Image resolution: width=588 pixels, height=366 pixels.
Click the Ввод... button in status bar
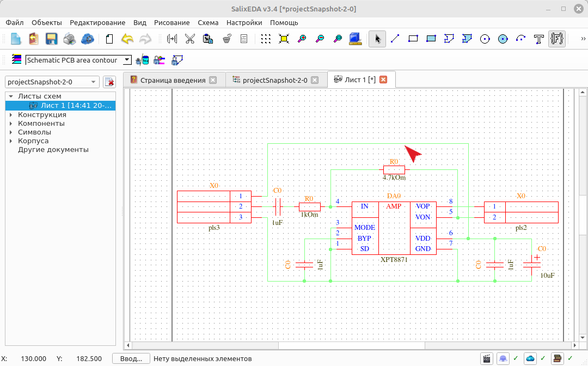click(x=131, y=359)
